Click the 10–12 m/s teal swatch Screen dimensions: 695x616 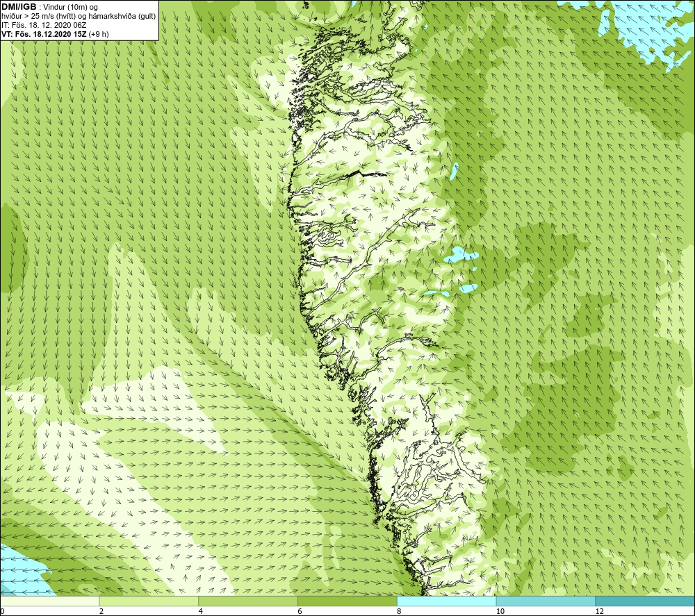[546, 601]
